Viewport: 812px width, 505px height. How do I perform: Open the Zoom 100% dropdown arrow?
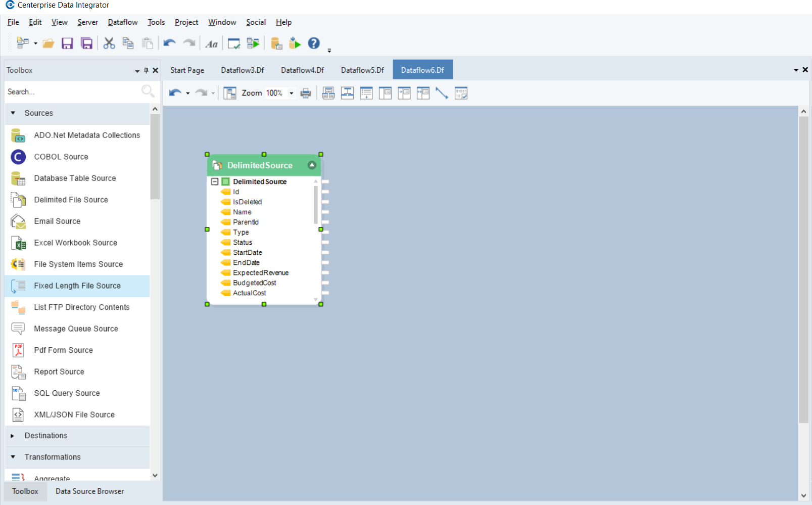[x=291, y=93]
